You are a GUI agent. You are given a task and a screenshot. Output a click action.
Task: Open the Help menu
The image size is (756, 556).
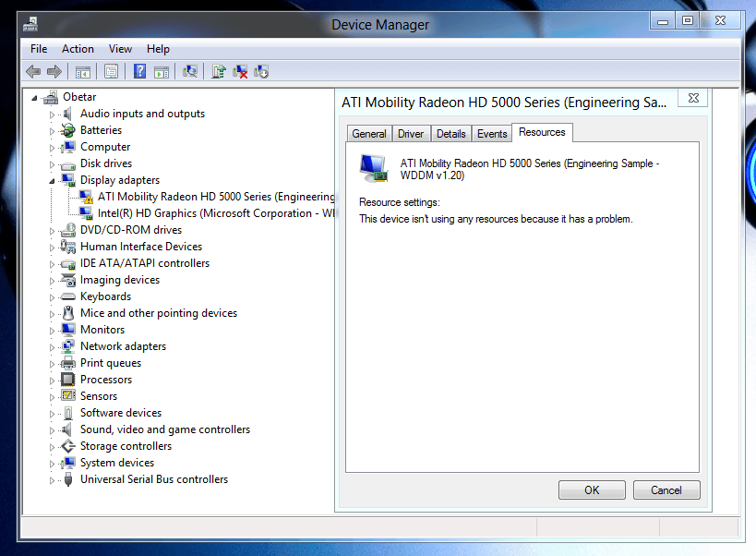point(158,49)
